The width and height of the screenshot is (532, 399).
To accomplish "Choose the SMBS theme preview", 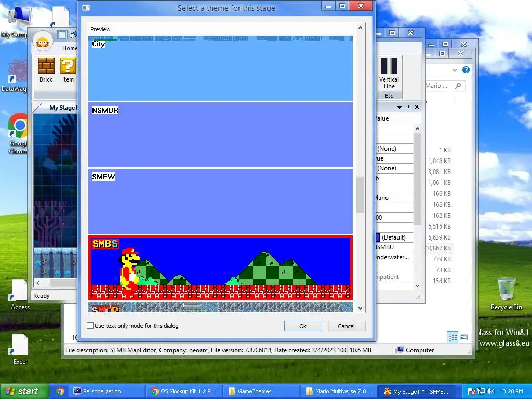I will pos(220,268).
